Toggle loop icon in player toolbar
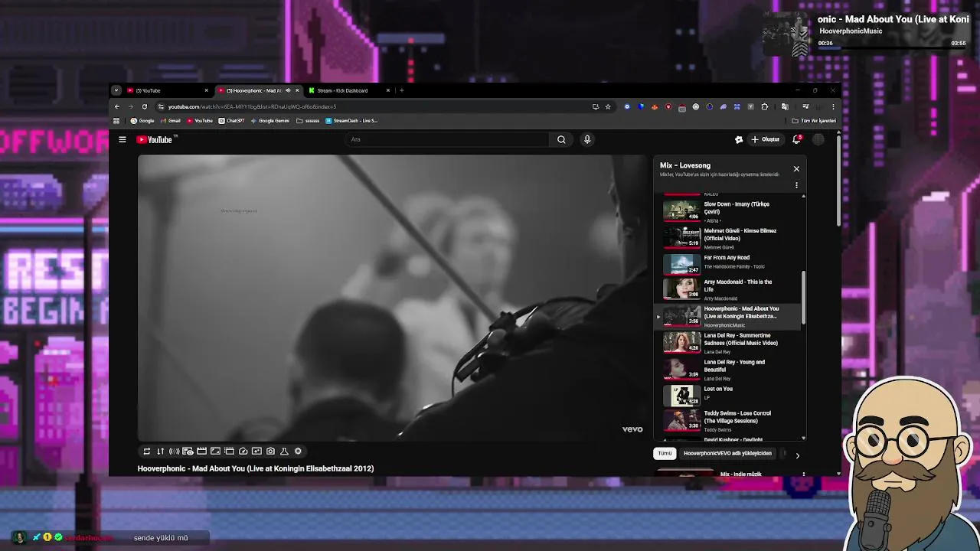 click(x=147, y=452)
